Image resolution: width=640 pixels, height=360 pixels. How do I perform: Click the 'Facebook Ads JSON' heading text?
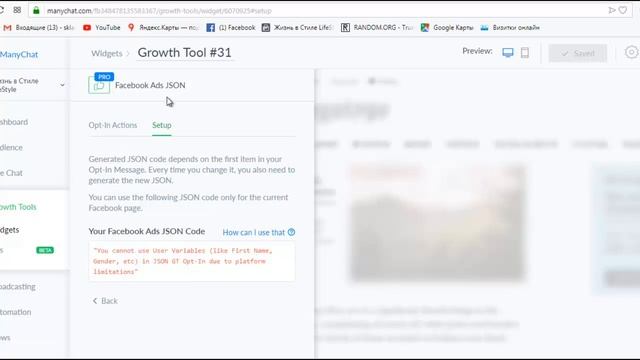click(x=150, y=85)
